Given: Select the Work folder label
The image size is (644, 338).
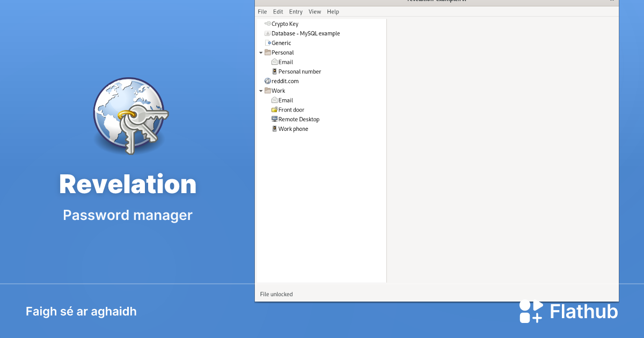Looking at the screenshot, I should pos(279,91).
